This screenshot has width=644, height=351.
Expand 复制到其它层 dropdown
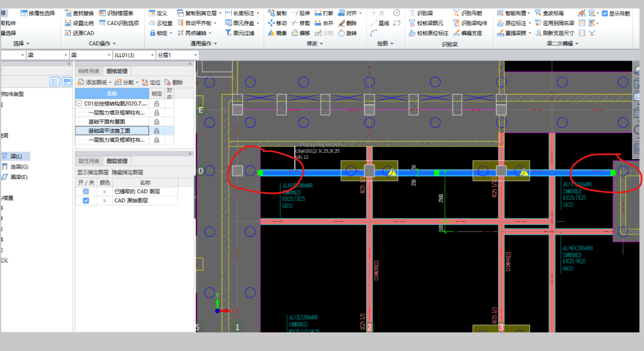pyautogui.click(x=220, y=13)
